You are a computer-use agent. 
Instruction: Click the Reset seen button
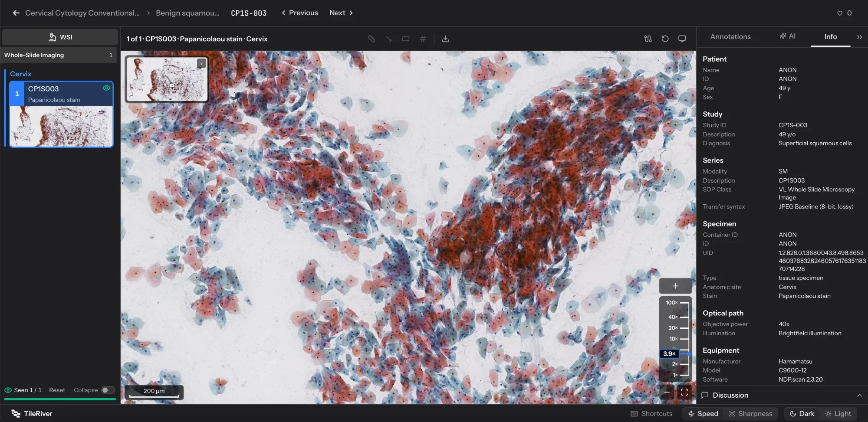(57, 390)
